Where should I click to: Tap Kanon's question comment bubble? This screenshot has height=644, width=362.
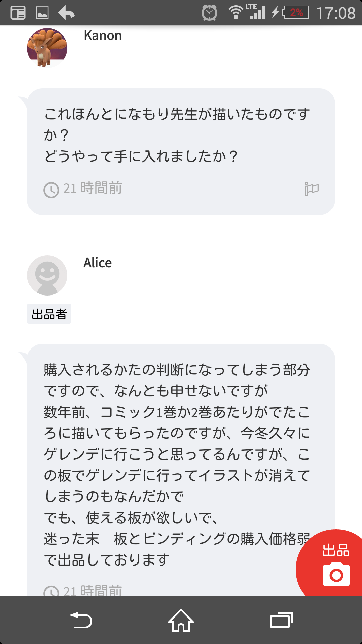pyautogui.click(x=181, y=141)
